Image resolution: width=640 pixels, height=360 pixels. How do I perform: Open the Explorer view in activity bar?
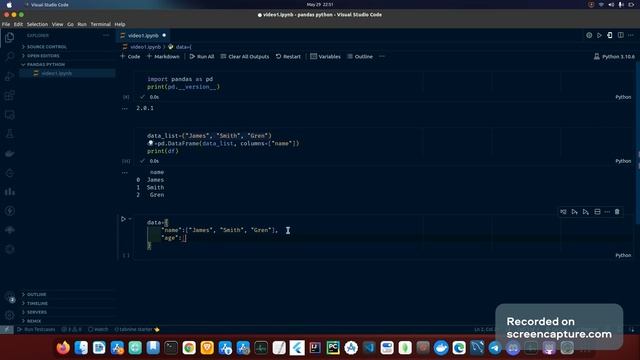click(9, 37)
